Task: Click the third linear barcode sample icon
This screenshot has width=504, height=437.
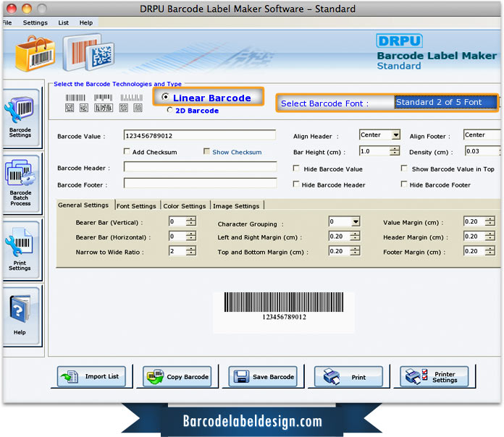Action: pyautogui.click(x=132, y=98)
